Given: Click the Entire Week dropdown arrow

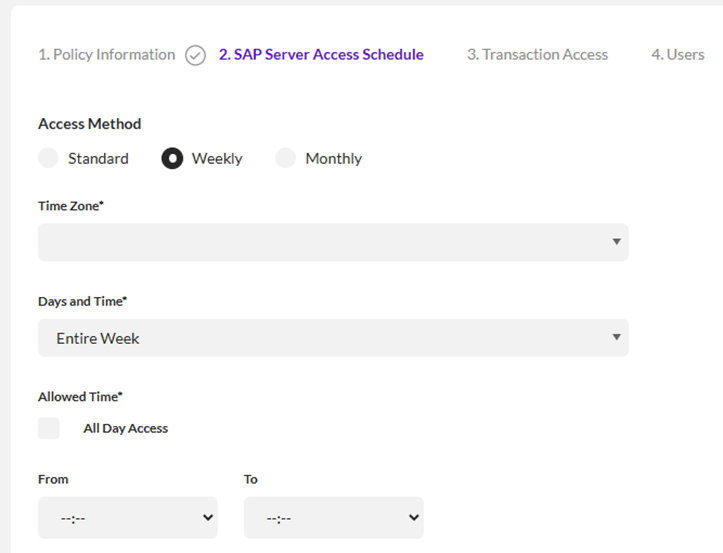Looking at the screenshot, I should pos(617,338).
